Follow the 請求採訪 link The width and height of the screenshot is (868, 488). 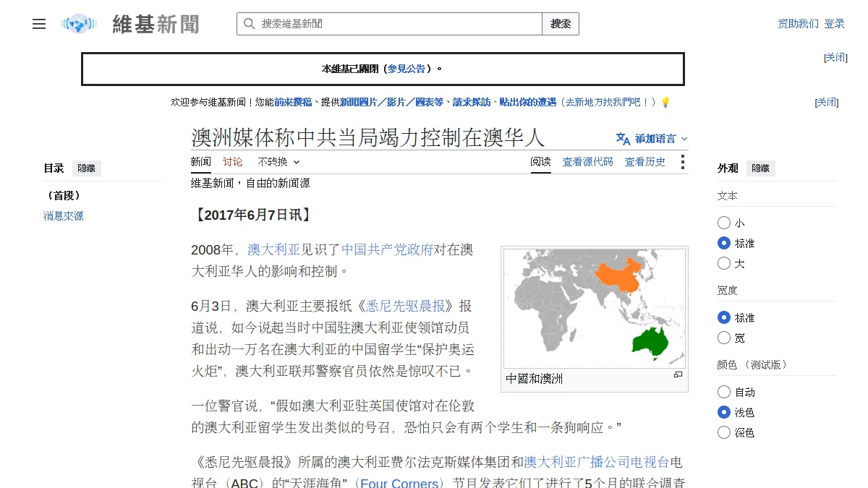(472, 103)
